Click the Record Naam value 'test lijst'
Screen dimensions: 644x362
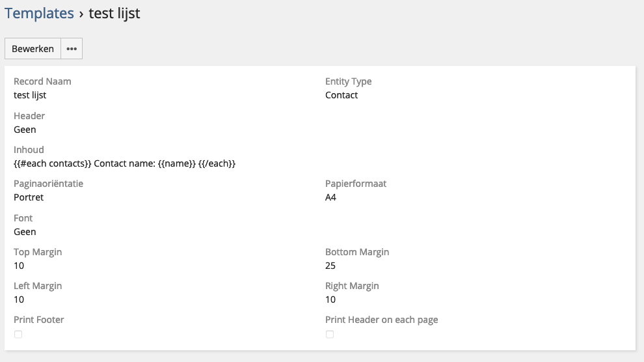[x=30, y=95]
